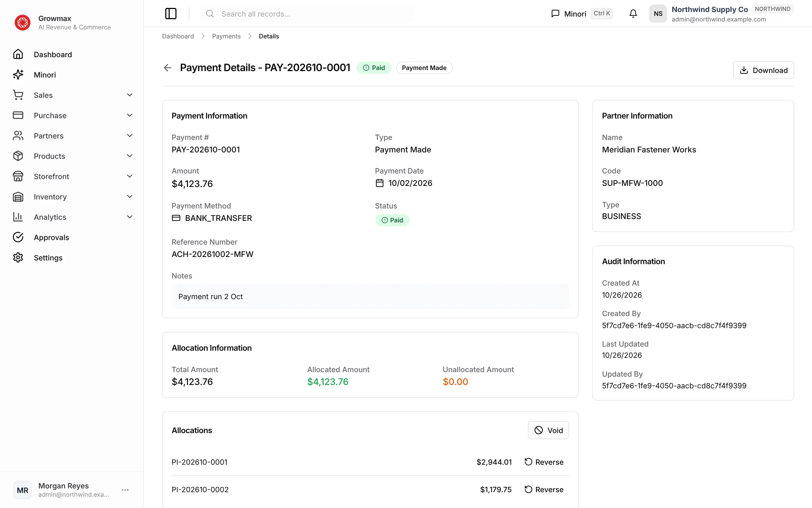
Task: Click the NS company avatar
Action: [658, 14]
